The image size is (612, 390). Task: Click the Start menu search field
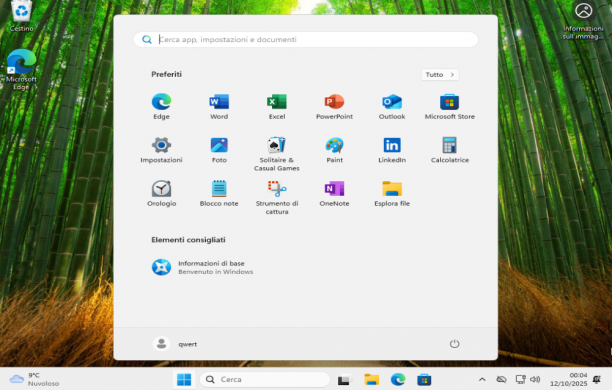click(306, 39)
